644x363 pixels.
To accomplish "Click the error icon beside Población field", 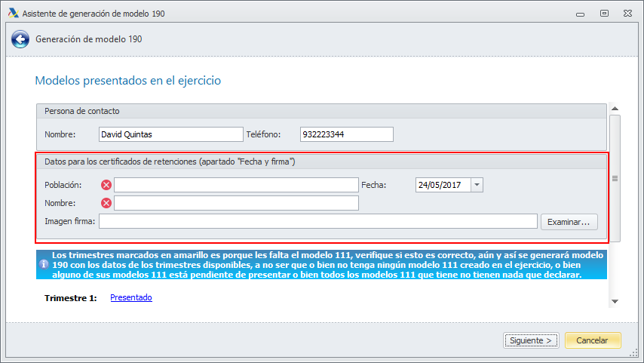I will tap(106, 185).
